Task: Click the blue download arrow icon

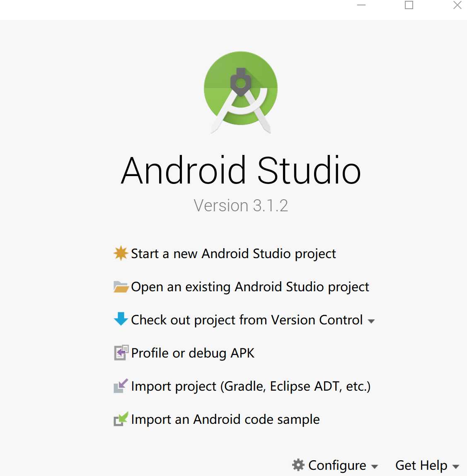Action: (x=121, y=319)
